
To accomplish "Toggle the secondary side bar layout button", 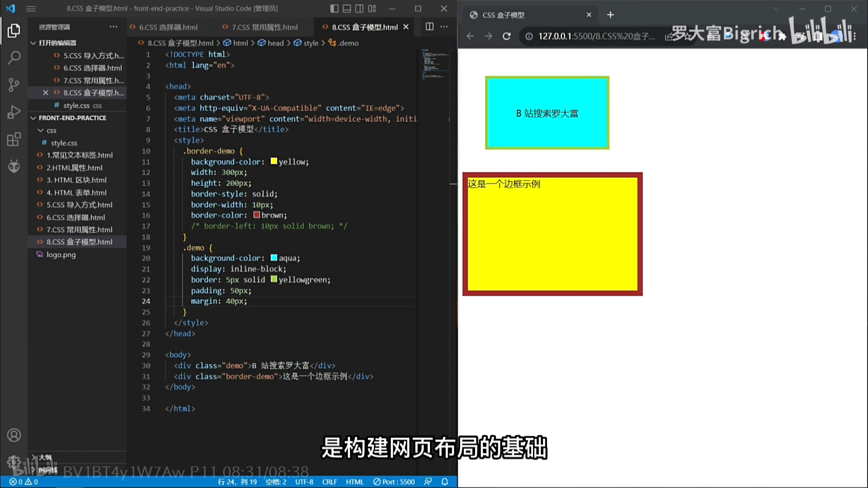I will point(359,9).
